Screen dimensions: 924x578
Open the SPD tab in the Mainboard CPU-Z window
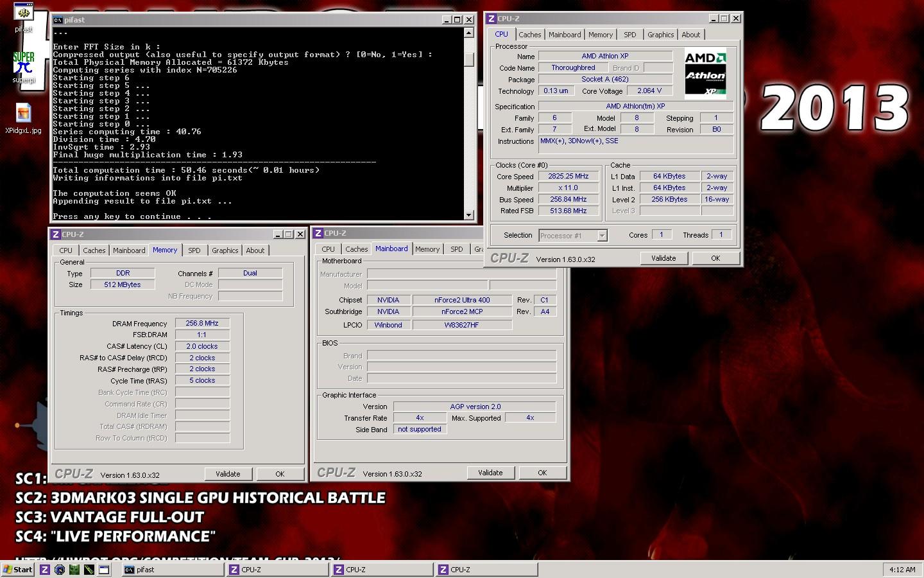[x=457, y=249]
